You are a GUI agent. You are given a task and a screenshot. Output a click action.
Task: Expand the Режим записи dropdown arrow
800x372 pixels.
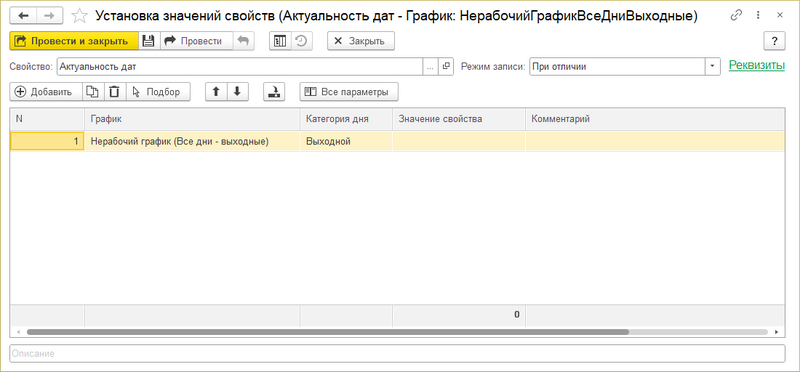pos(712,66)
